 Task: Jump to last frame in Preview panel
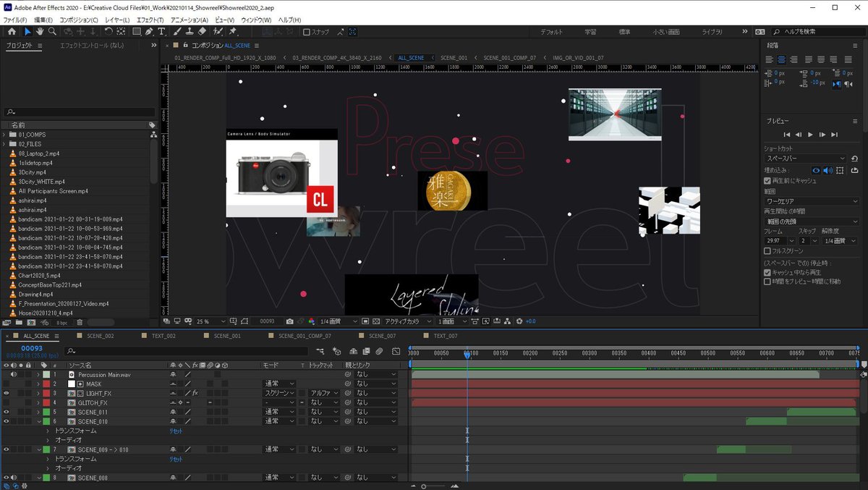(x=834, y=135)
